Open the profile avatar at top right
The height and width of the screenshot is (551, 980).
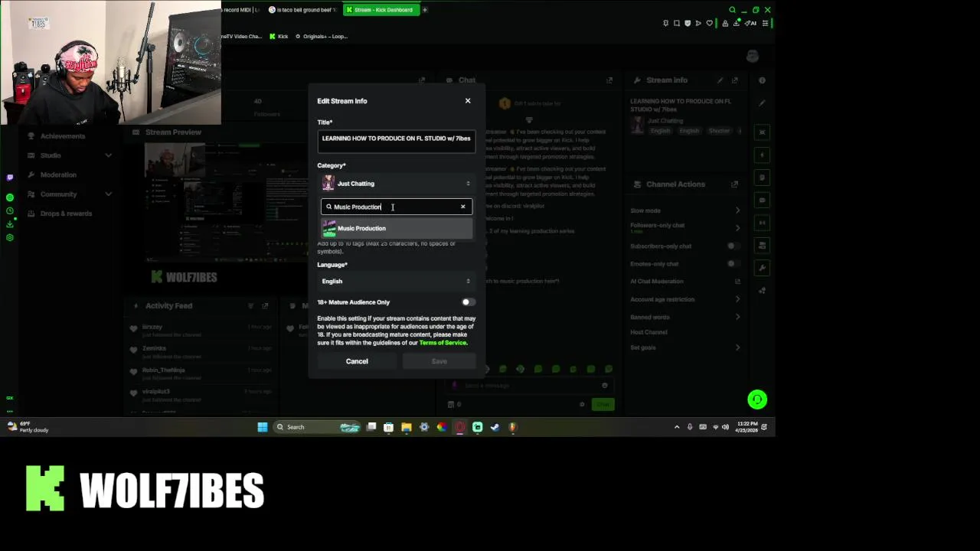tap(753, 56)
